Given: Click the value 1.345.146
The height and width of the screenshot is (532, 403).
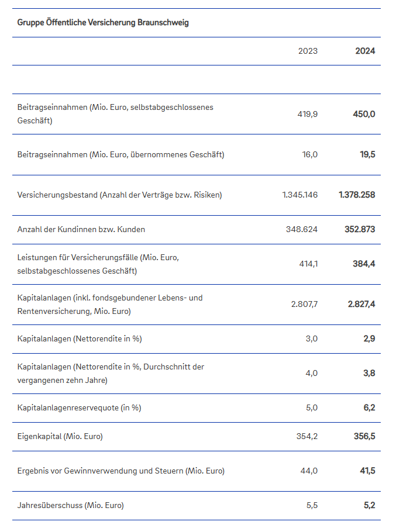Looking at the screenshot, I should (x=300, y=195).
